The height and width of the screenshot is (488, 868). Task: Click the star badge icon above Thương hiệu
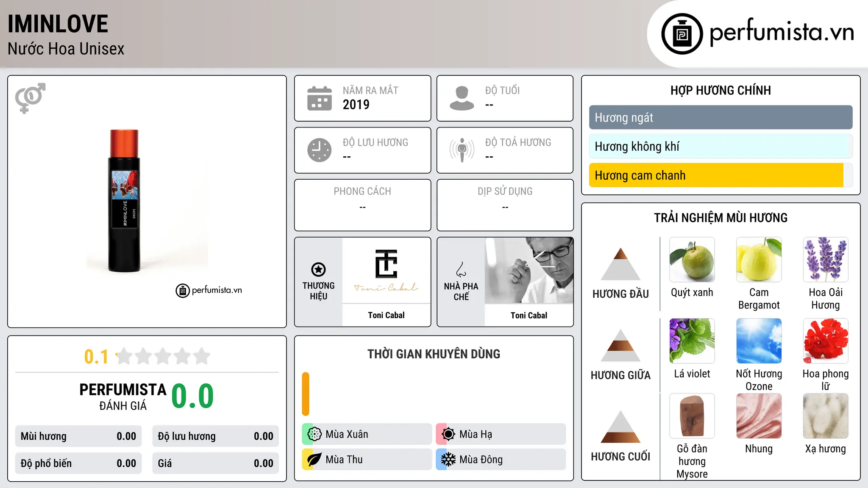(318, 269)
